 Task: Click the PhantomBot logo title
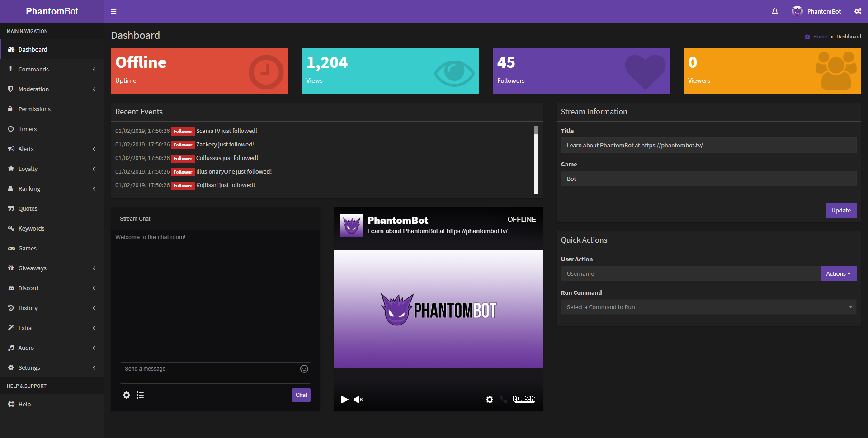(52, 11)
